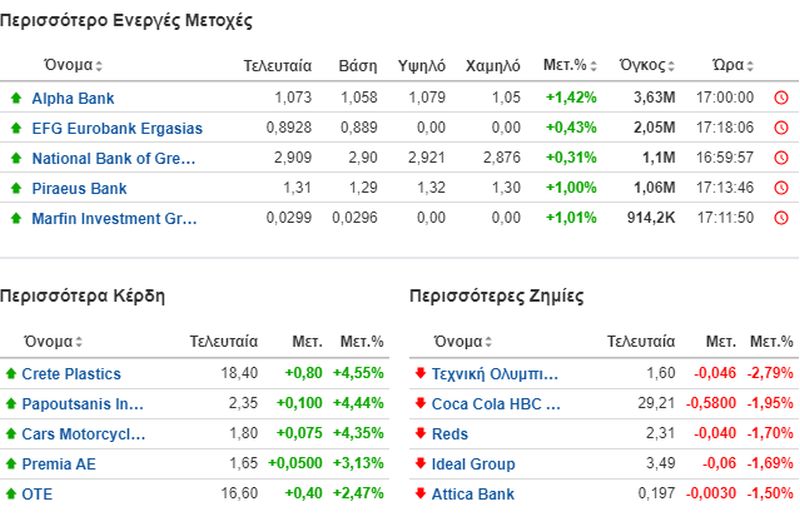800x522 pixels.
Task: Open the Coca Cola HBC link
Action: click(x=496, y=404)
